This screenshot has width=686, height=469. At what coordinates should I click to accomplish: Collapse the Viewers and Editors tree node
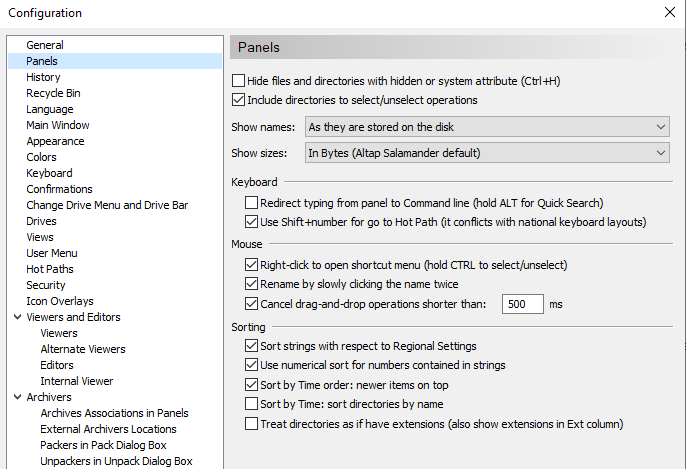tap(15, 318)
